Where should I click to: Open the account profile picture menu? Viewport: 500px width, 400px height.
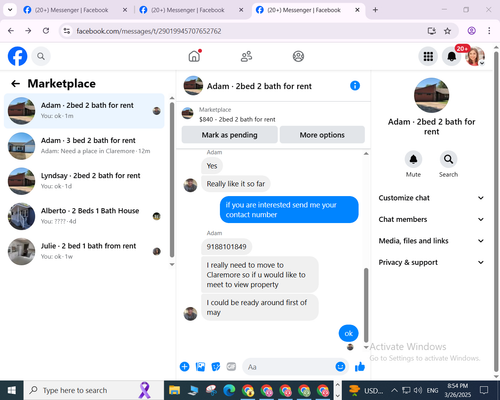tap(475, 56)
